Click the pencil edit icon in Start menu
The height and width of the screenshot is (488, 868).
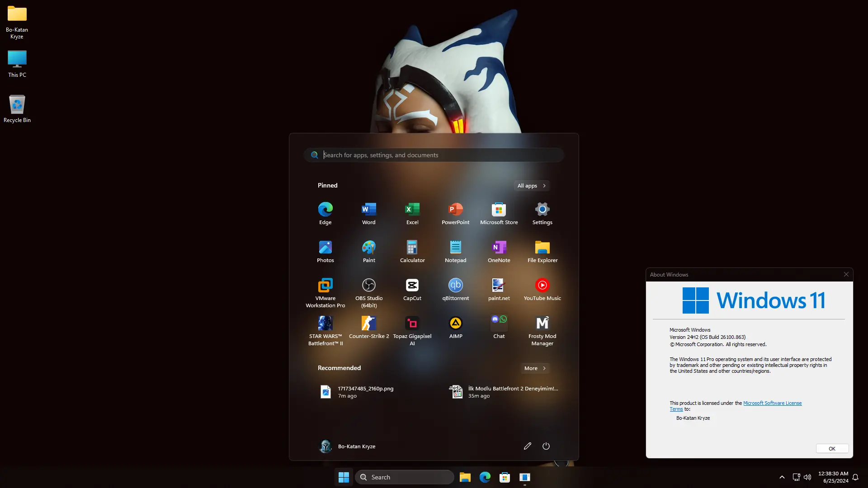[x=527, y=446]
